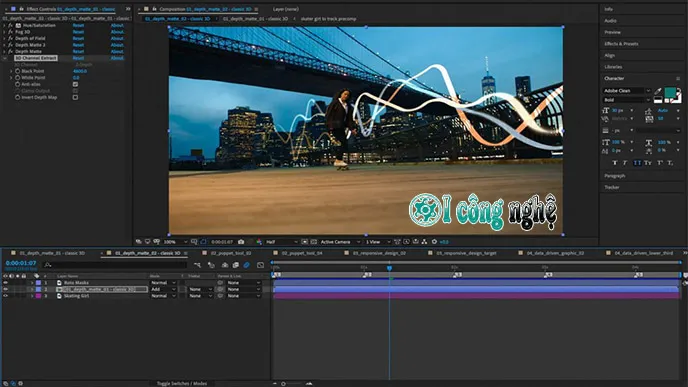The width and height of the screenshot is (688, 387).
Task: Click the composition mini-flowchart icon in timeline
Action: tap(197, 265)
